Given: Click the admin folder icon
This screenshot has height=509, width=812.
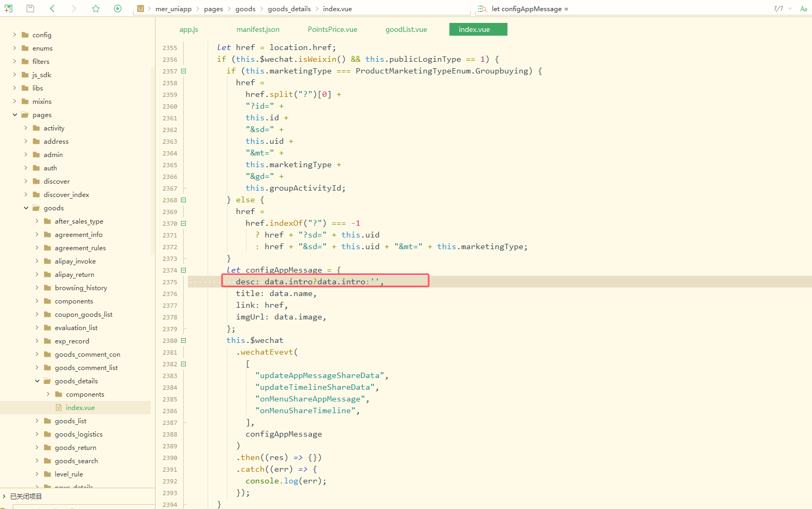Looking at the screenshot, I should [x=36, y=154].
